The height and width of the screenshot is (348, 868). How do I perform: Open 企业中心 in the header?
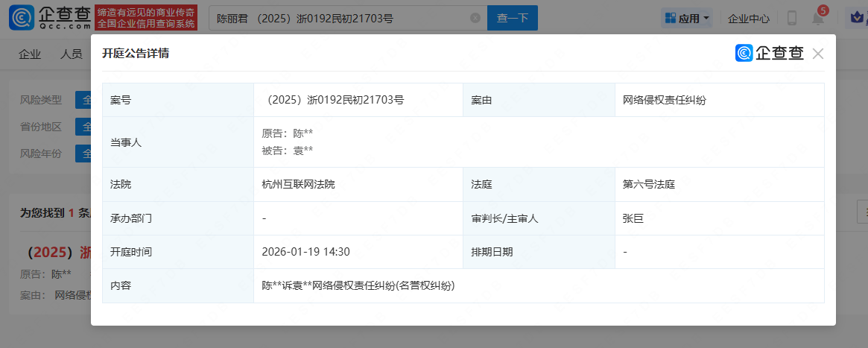point(748,18)
